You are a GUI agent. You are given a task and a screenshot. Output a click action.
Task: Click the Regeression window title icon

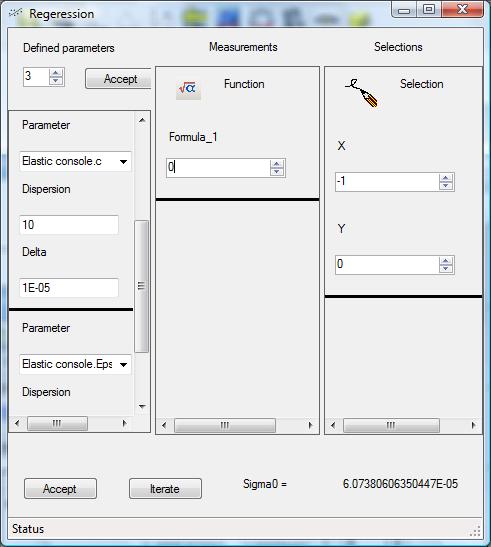click(x=15, y=14)
